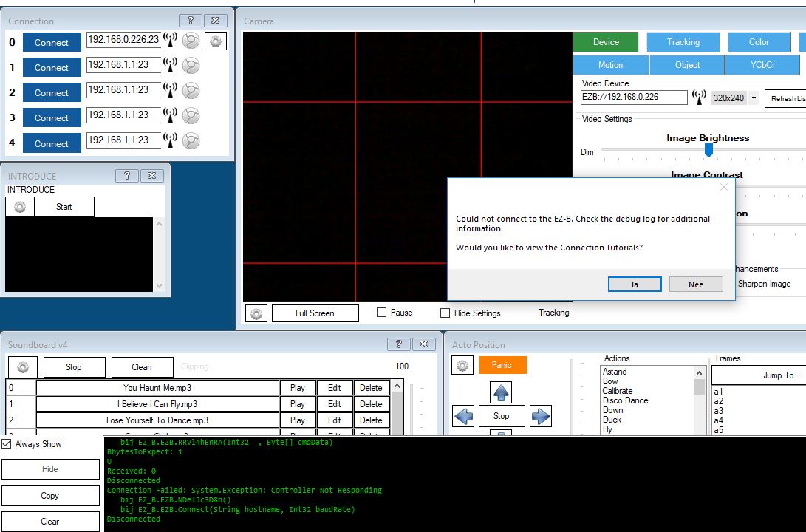Click round browser icon for connection 1

191,66
